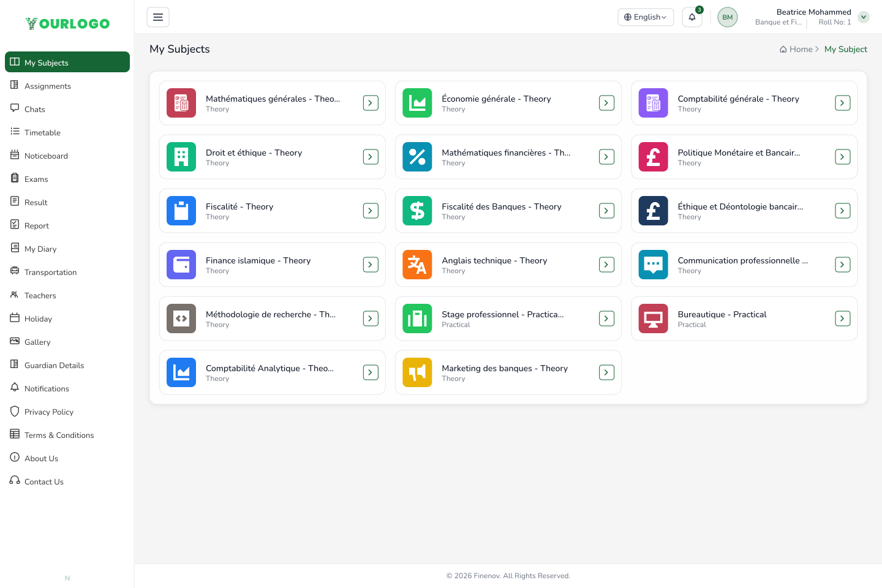Screen dimensions: 882x588
Task: Click the Comptabilité Analytique - Theo... title
Action: click(269, 368)
